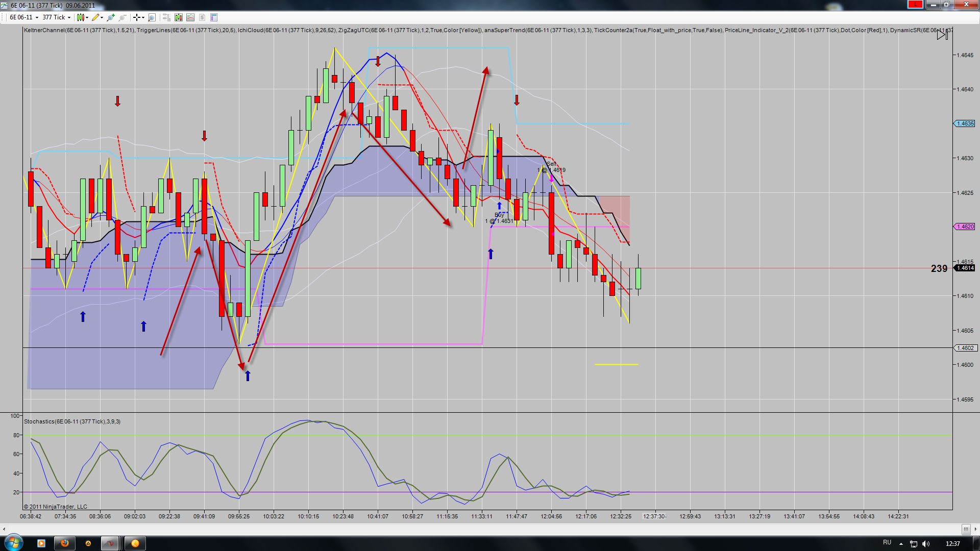The image size is (980, 551).
Task: Click the horizontal scrollbar thumb
Action: [966, 529]
